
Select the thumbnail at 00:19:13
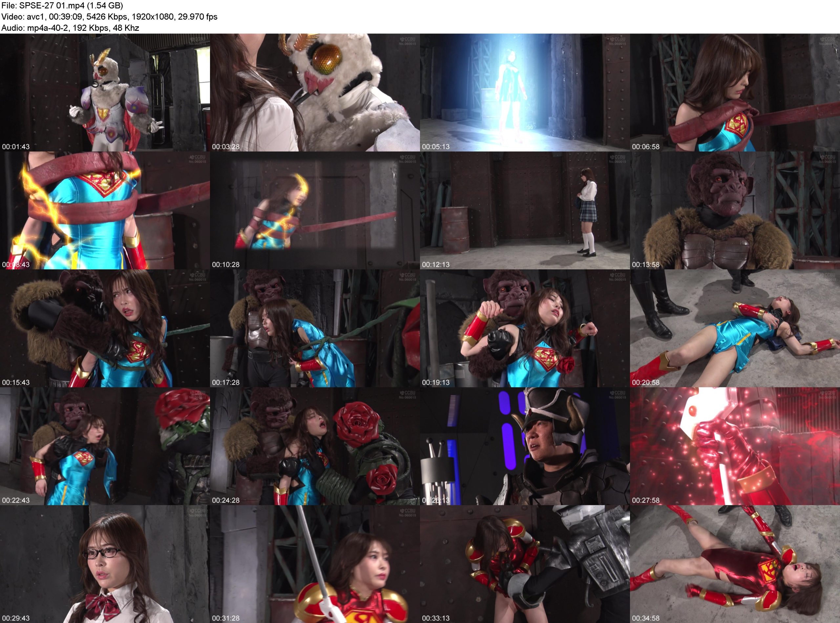(x=525, y=328)
